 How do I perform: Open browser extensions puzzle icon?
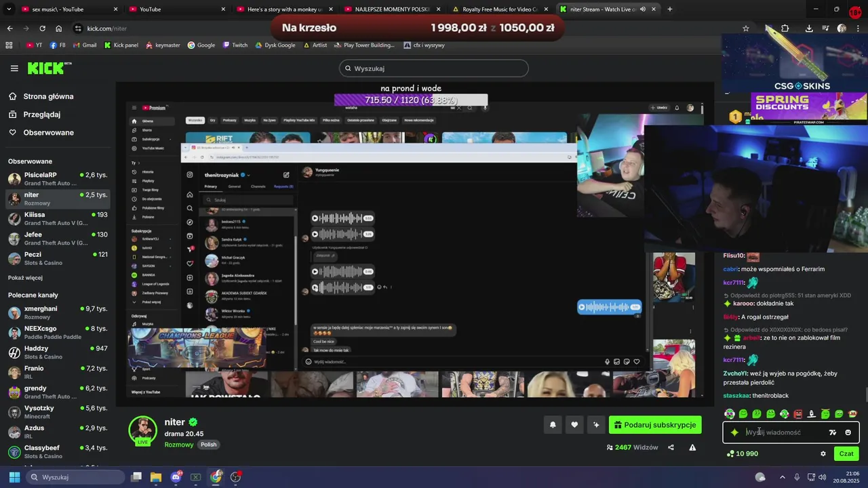click(x=785, y=28)
